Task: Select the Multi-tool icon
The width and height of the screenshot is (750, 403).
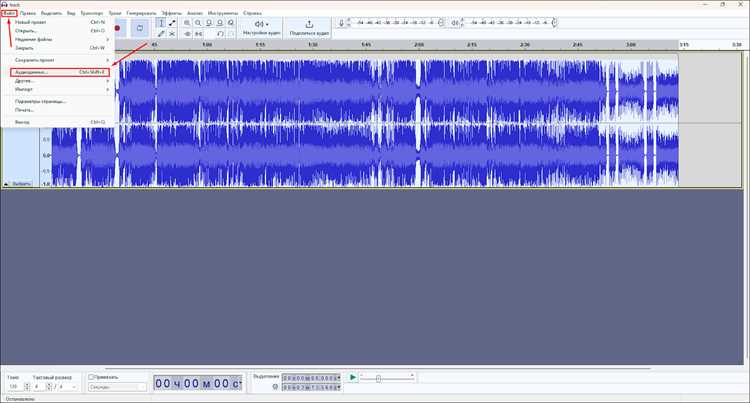Action: [x=172, y=33]
